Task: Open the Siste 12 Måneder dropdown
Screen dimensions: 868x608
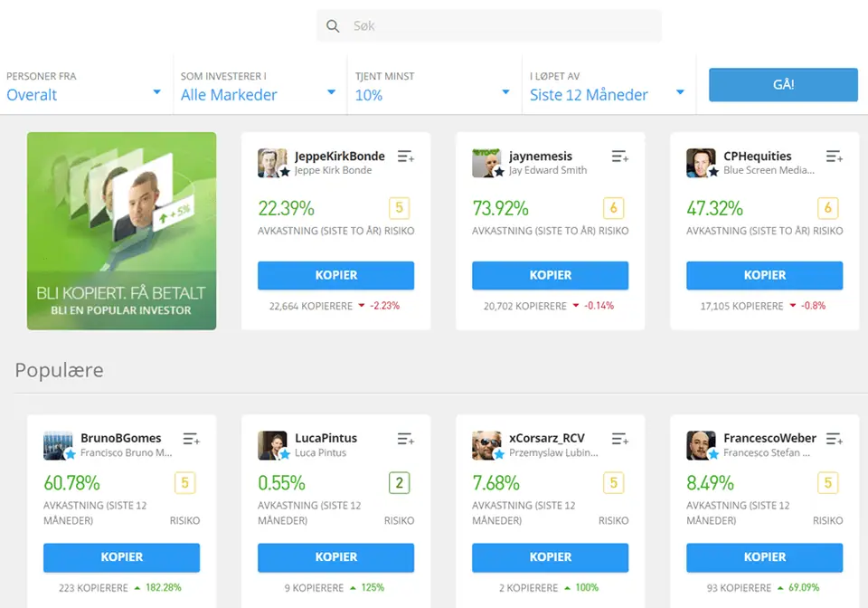Action: [x=608, y=86]
